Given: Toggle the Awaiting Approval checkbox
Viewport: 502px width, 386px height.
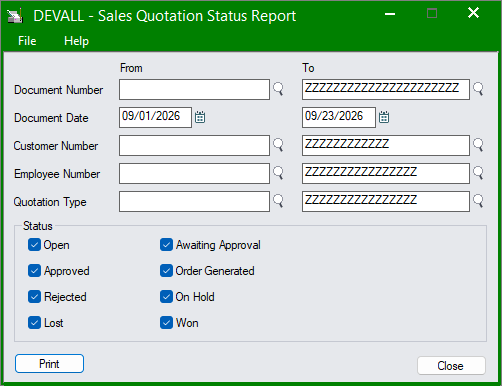Looking at the screenshot, I should [x=166, y=245].
